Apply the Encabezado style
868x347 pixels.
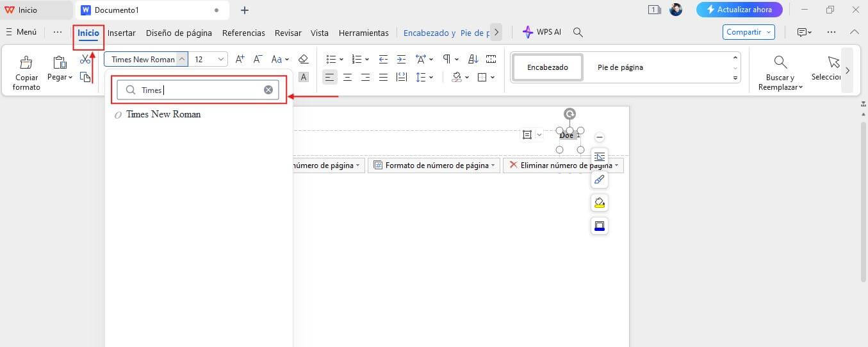pos(548,67)
